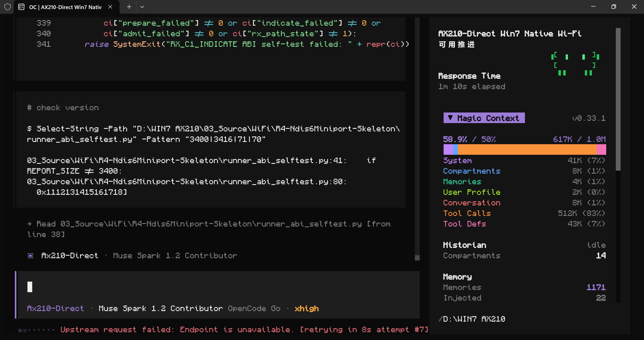Click the terminal icon on the OC tab
The height and width of the screenshot is (340, 644).
tap(21, 7)
